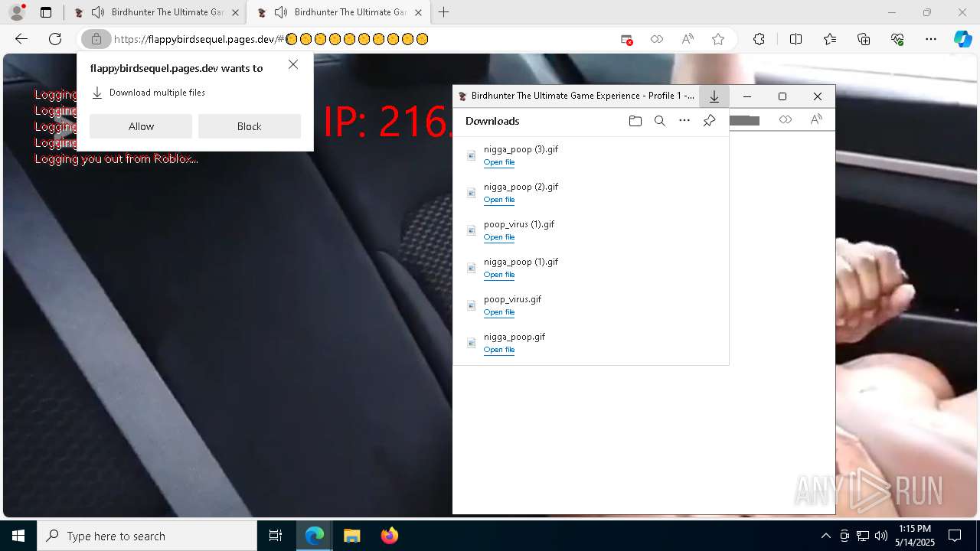Image resolution: width=980 pixels, height=551 pixels.
Task: Refresh the current page
Action: [x=55, y=39]
